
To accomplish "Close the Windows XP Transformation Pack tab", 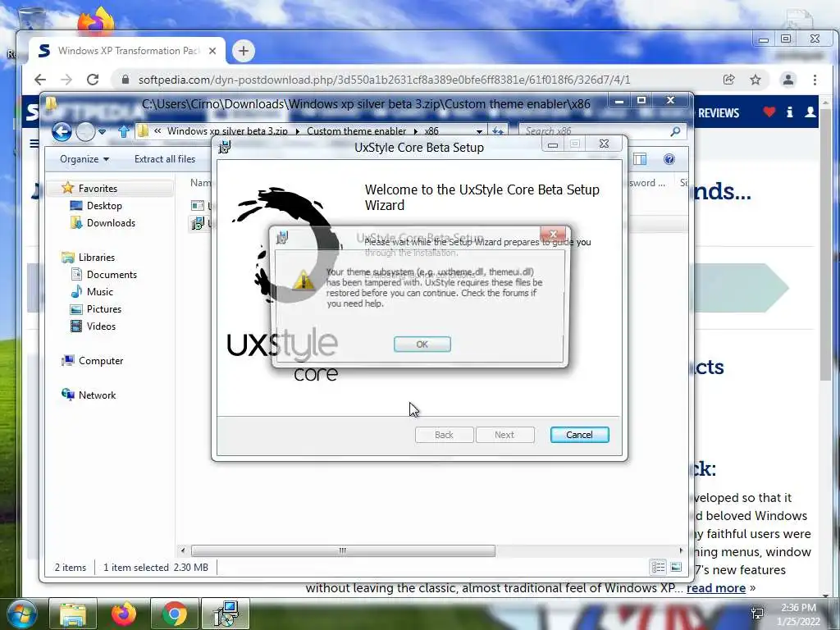I will pos(212,51).
